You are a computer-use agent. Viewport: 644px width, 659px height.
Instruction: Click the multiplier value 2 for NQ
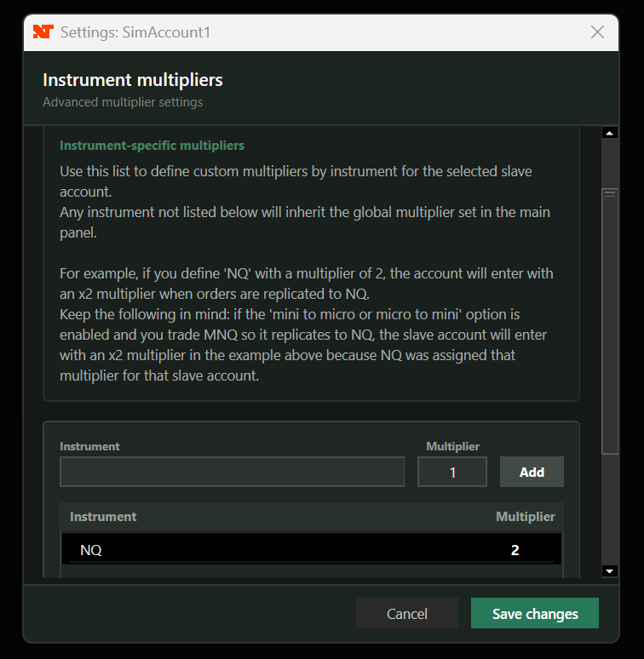515,550
